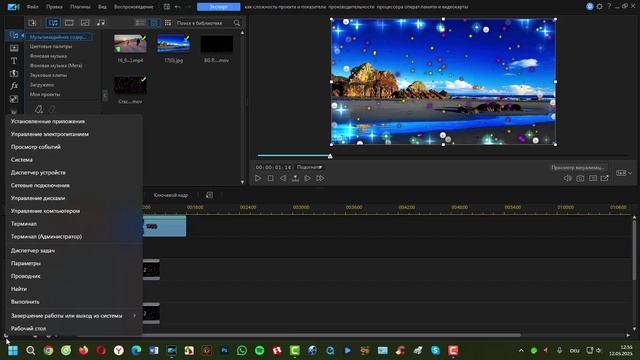This screenshot has height=360, width=640.
Task: Step to previous frame
Action: tap(282, 178)
